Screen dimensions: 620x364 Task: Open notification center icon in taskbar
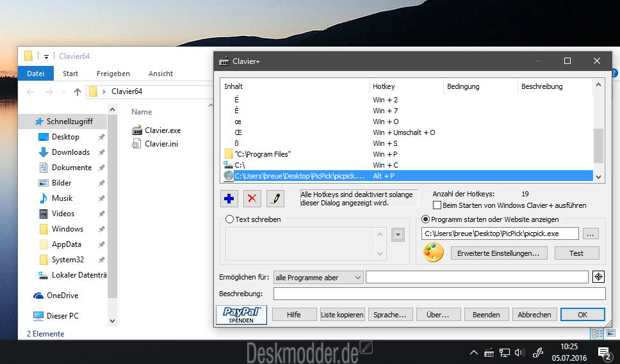tap(604, 353)
